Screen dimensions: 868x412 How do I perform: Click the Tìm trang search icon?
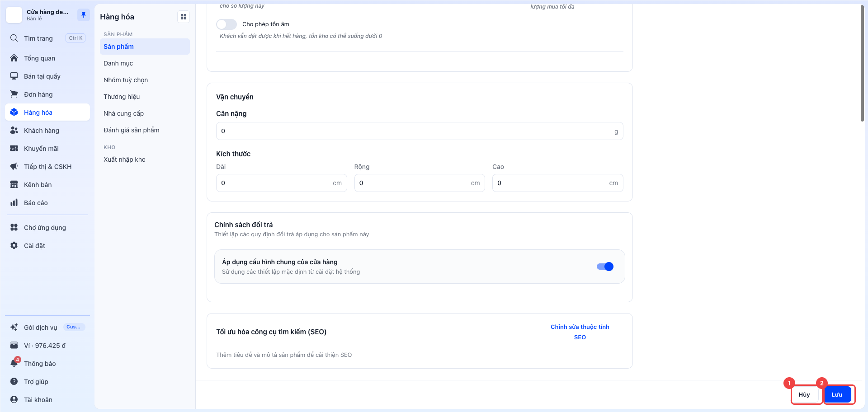[x=14, y=38]
